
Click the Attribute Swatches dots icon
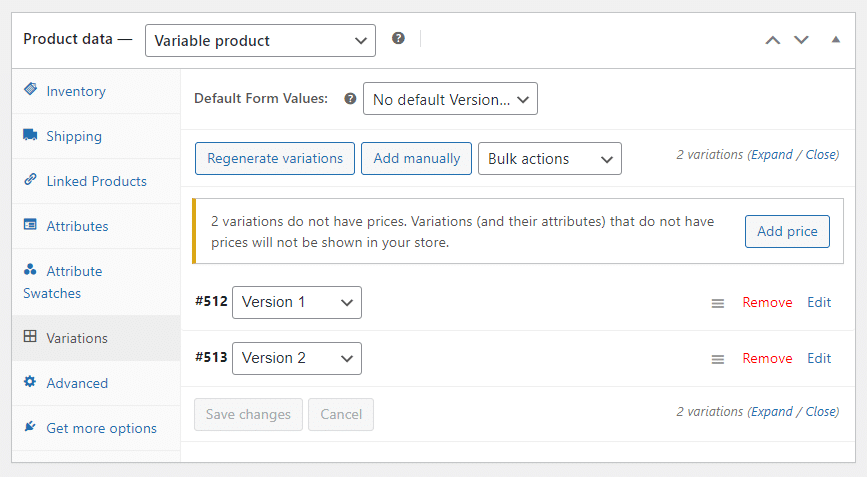click(30, 269)
